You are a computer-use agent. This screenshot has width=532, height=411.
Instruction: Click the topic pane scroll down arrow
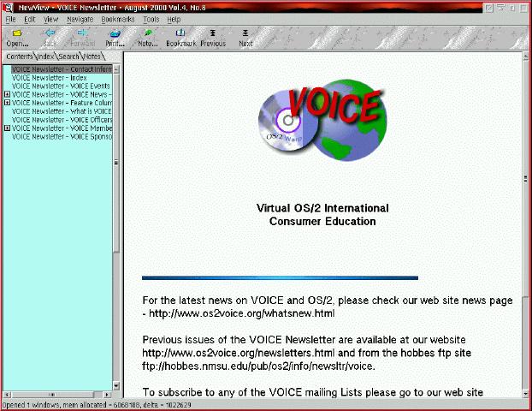click(526, 394)
